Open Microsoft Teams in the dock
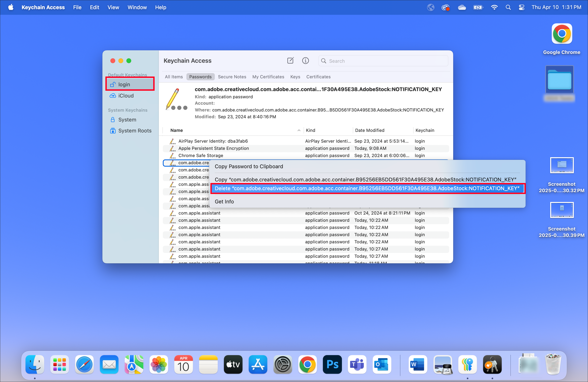The image size is (588, 382). pyautogui.click(x=357, y=364)
